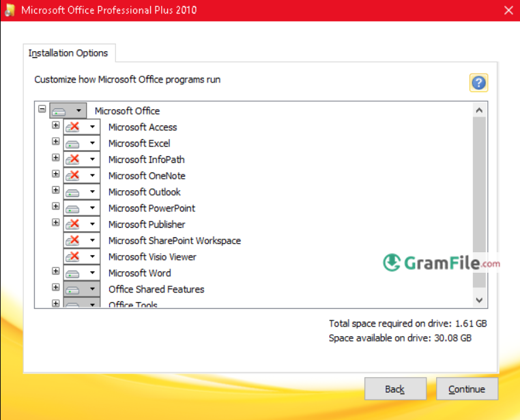Expand the Microsoft PowerPoint node
Viewport: 520px width, 420px height.
tap(56, 207)
